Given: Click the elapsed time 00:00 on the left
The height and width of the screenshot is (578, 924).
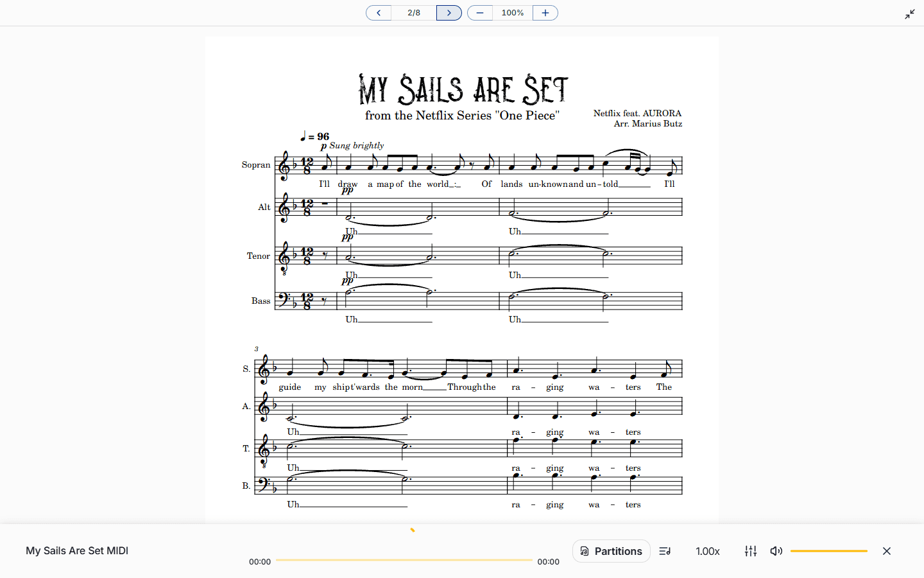Looking at the screenshot, I should coord(260,562).
